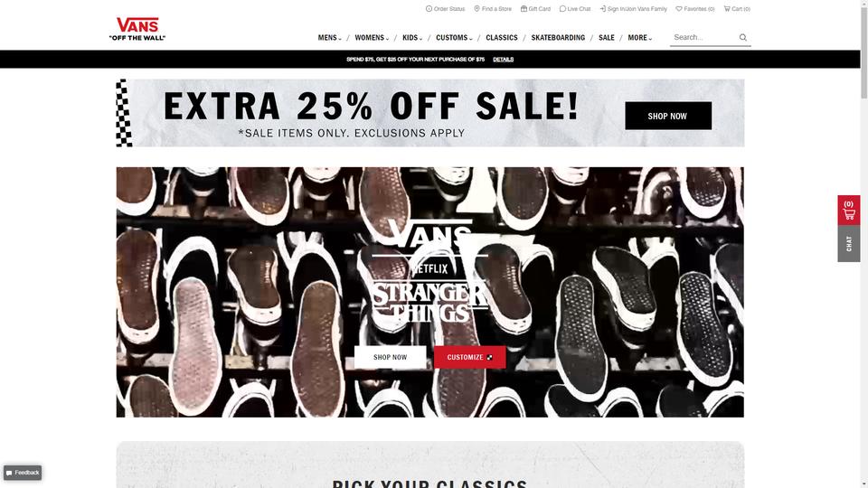Click the Order Status clock icon
This screenshot has height=488, width=868.
pyautogui.click(x=429, y=9)
